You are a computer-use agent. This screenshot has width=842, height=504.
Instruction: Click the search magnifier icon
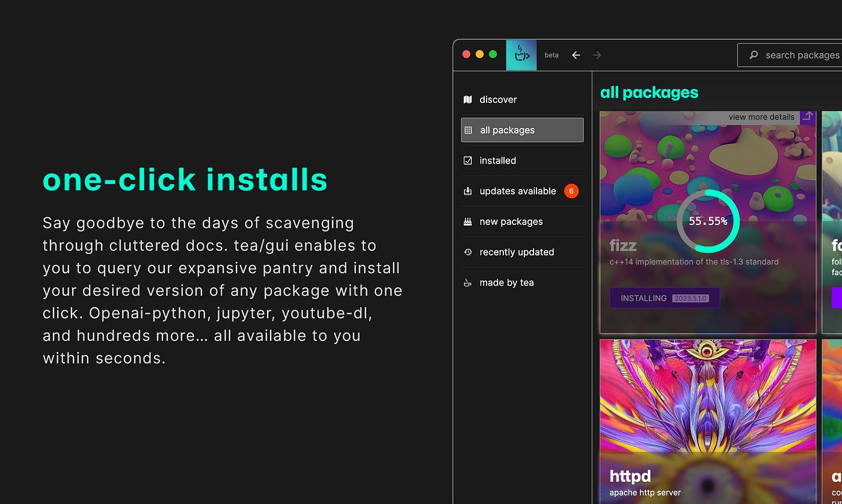[754, 55]
